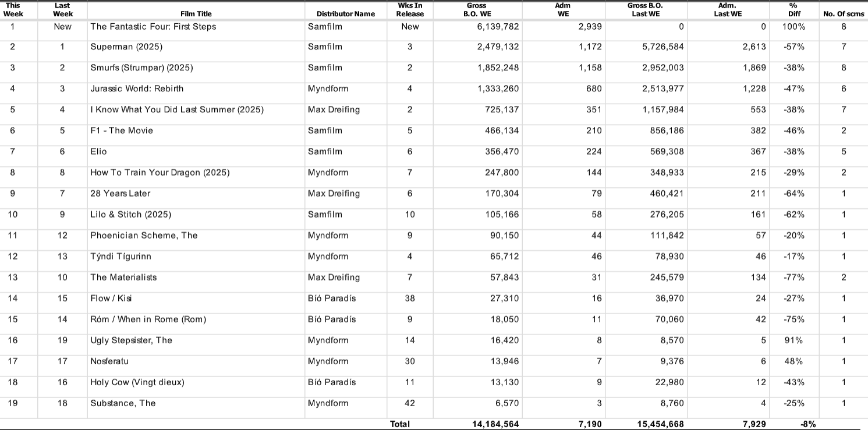Click the Max Dreifing distributor for The Materialists
Viewport: 868px width, 430px height.
click(334, 277)
